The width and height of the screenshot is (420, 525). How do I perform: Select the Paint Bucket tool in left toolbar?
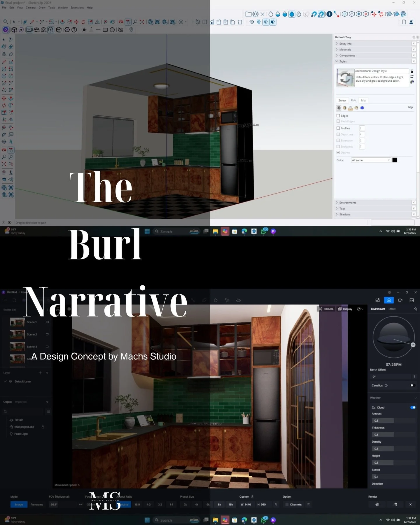coord(4,47)
